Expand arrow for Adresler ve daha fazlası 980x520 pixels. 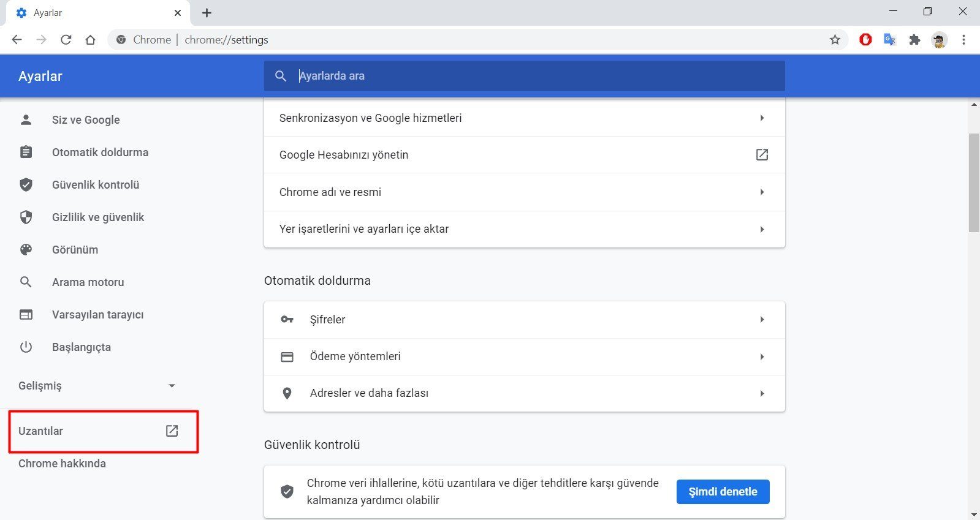(x=762, y=393)
